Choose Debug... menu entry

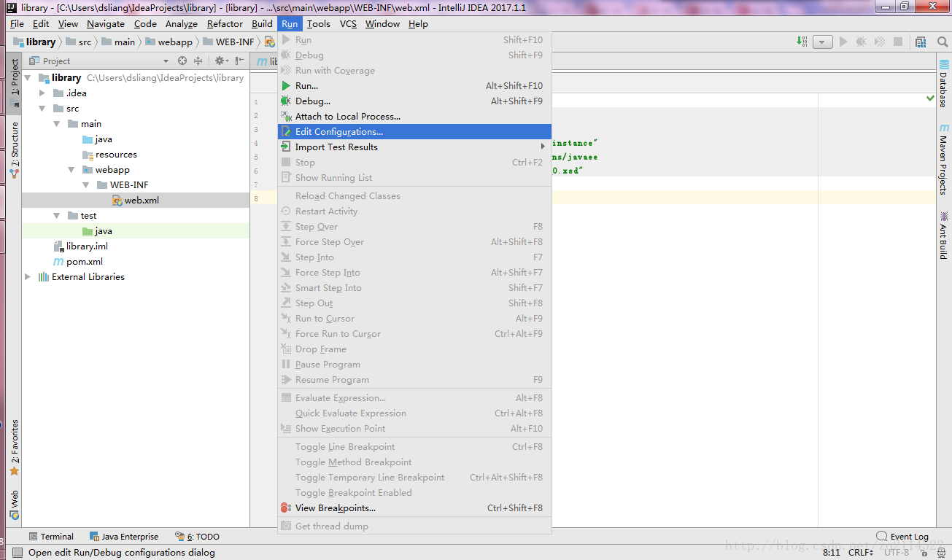(x=414, y=101)
